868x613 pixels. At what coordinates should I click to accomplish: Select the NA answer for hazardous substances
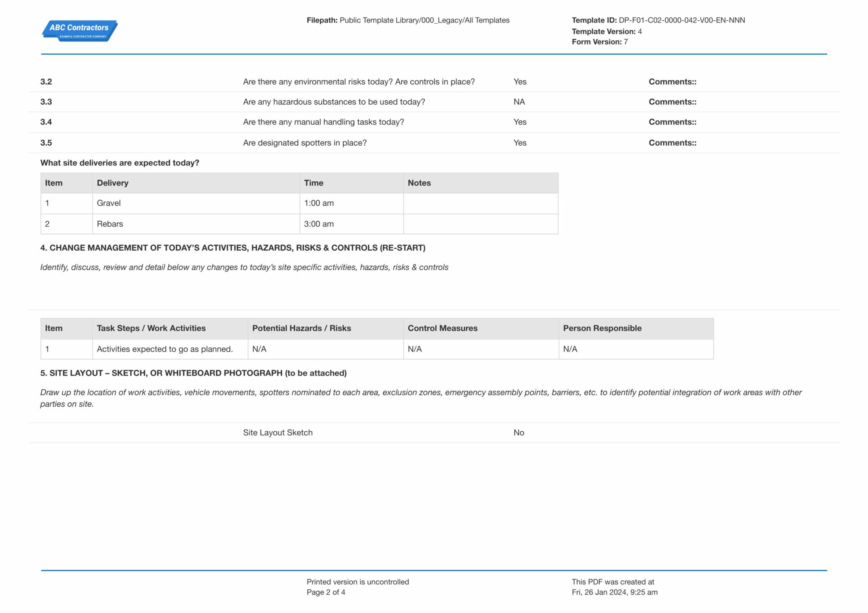519,102
